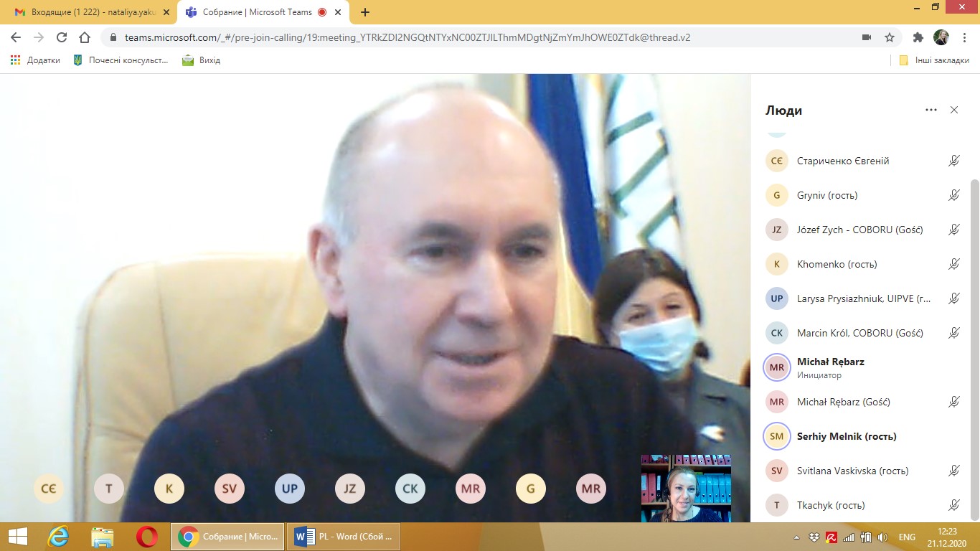Open the Інші закладки bookmarks folder
This screenshot has height=551, width=980.
[x=934, y=60]
